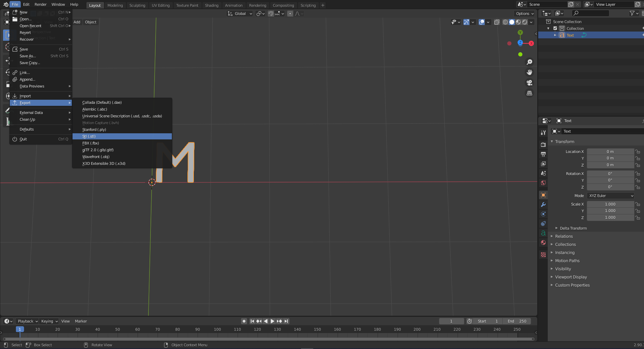
Task: Select the green text Object Data Properties tab
Action: tap(543, 233)
